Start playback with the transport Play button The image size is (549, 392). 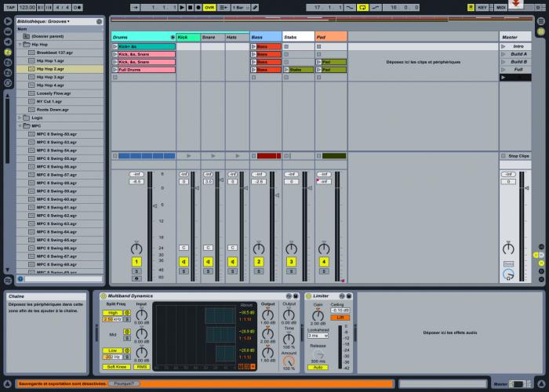[x=182, y=7]
